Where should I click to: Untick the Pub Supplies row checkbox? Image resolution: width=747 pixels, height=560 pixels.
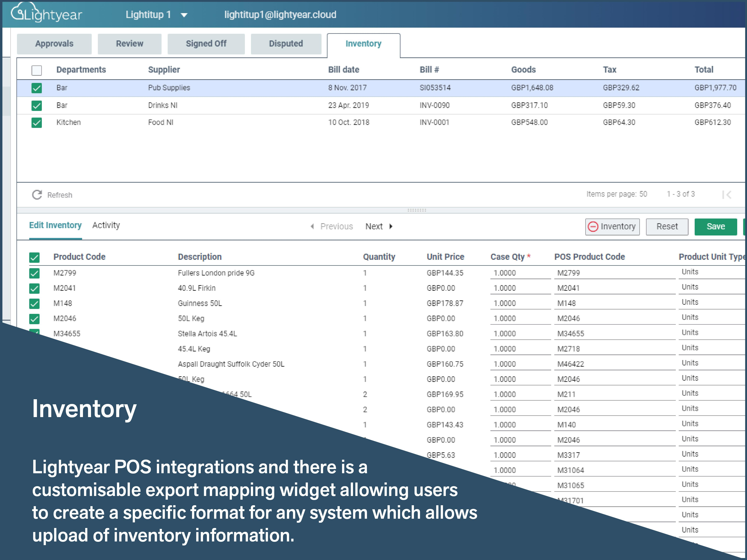[x=36, y=88]
